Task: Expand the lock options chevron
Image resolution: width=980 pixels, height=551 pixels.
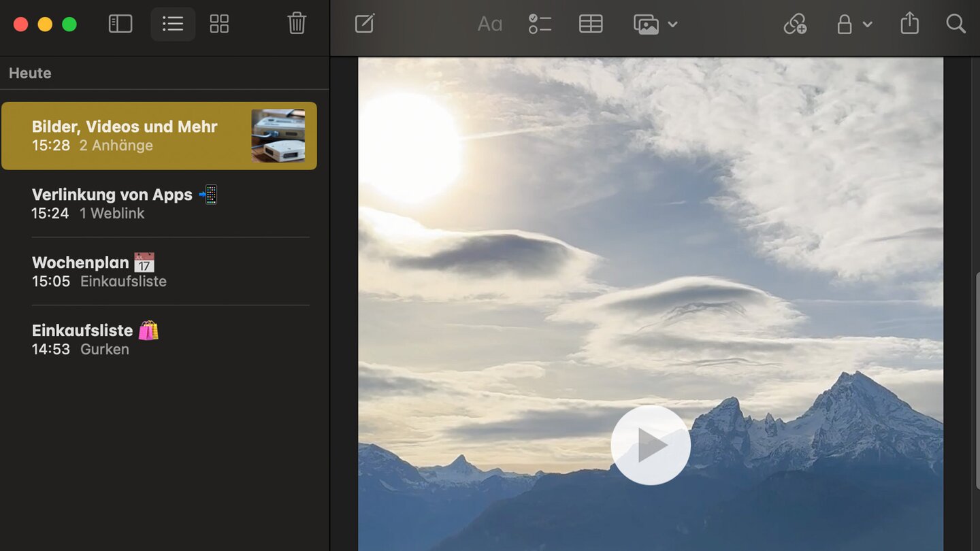Action: tap(868, 24)
